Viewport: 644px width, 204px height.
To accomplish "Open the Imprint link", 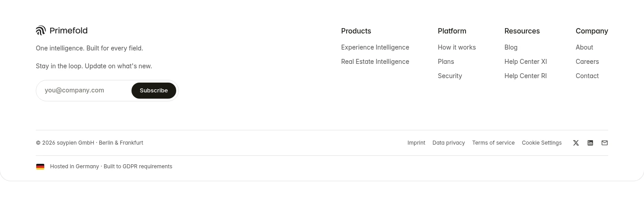I will (416, 143).
